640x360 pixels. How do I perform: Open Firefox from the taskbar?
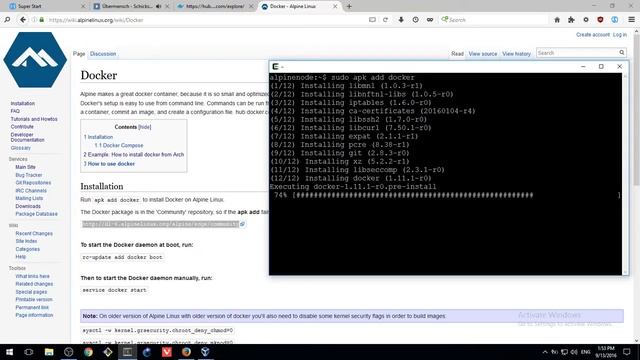(x=186, y=352)
